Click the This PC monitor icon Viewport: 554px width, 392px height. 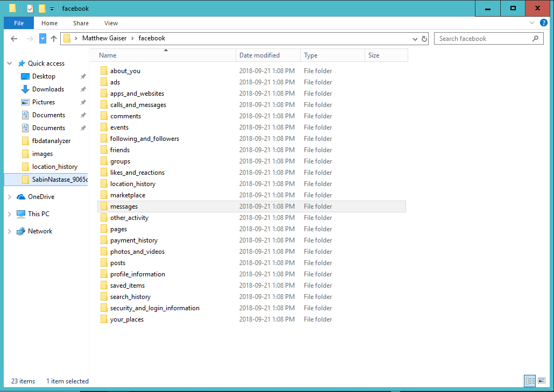tap(21, 214)
